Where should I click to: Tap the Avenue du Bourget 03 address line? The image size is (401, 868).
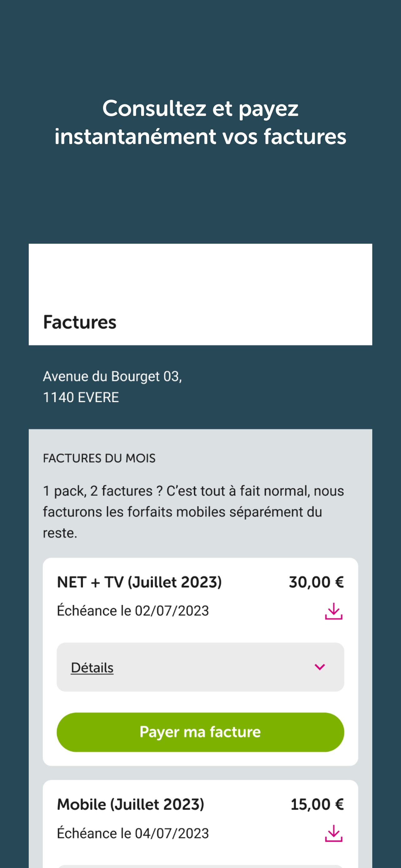click(x=112, y=376)
